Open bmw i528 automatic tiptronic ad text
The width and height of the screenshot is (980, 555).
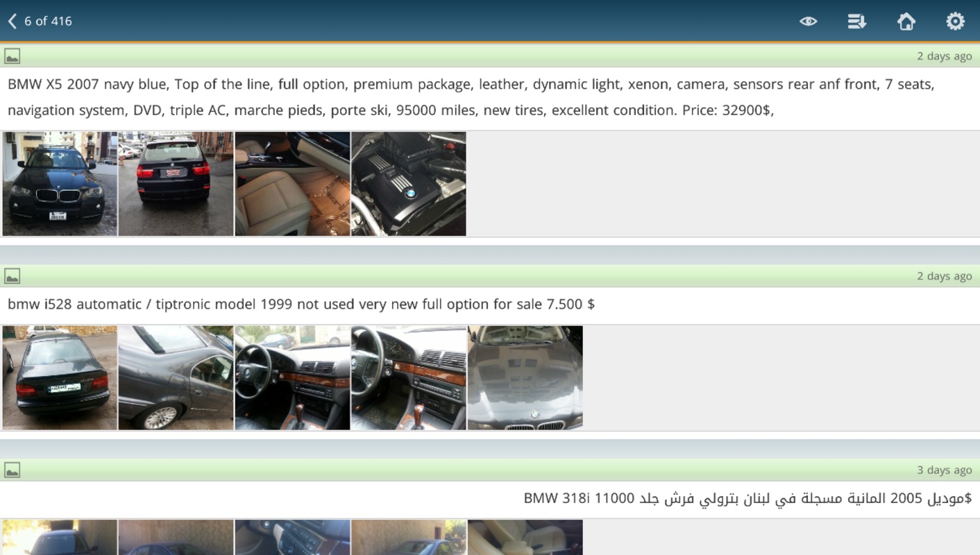click(301, 304)
